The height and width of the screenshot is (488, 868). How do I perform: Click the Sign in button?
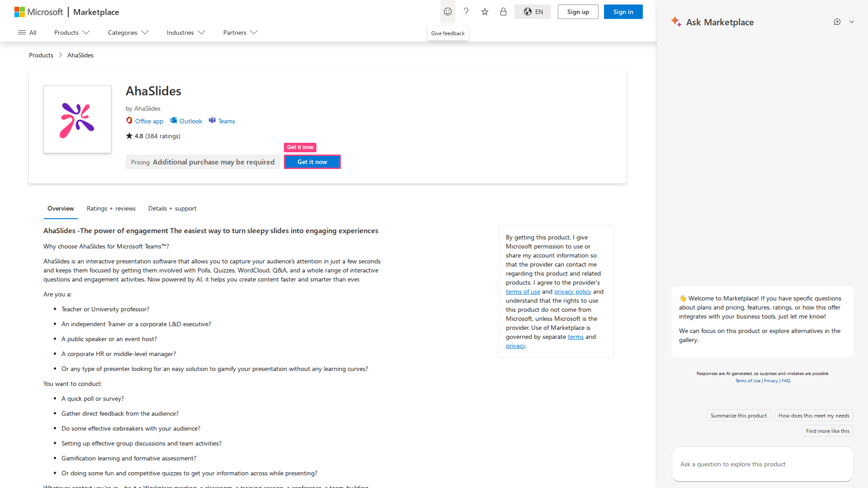click(623, 12)
